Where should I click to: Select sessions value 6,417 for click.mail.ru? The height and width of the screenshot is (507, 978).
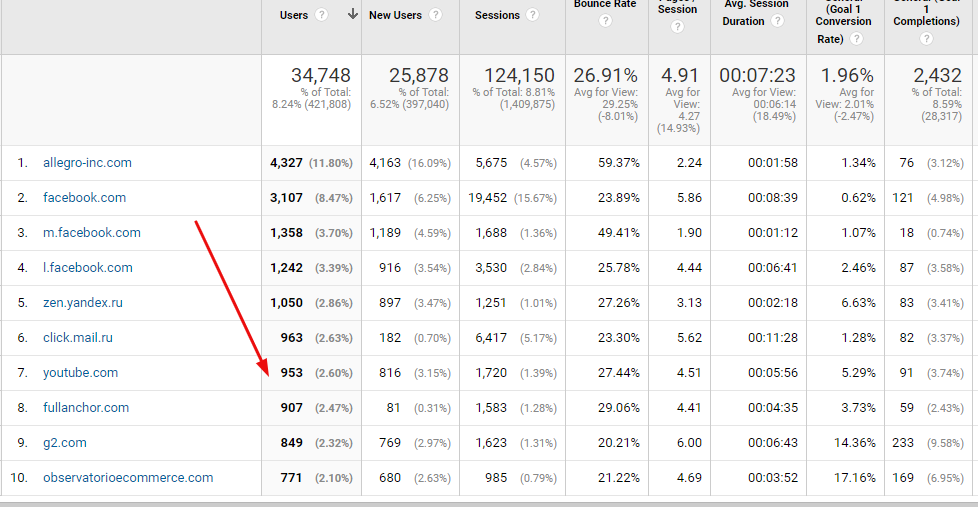(x=491, y=337)
